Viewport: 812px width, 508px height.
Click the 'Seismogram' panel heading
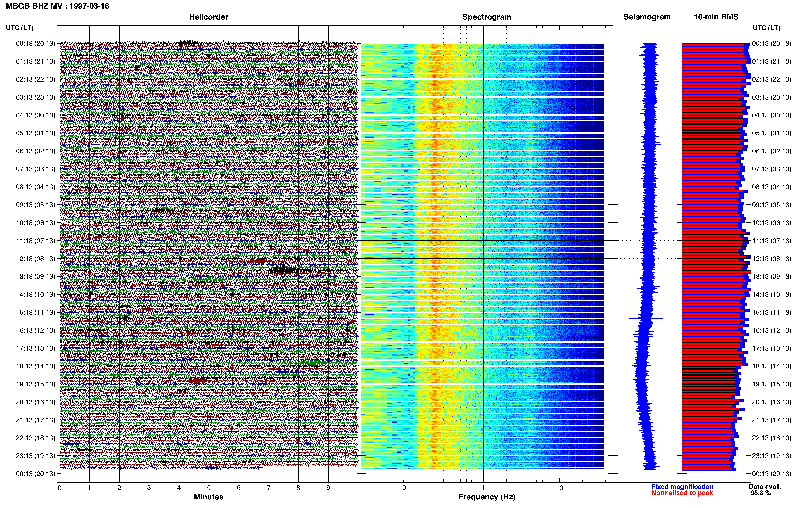(x=647, y=17)
